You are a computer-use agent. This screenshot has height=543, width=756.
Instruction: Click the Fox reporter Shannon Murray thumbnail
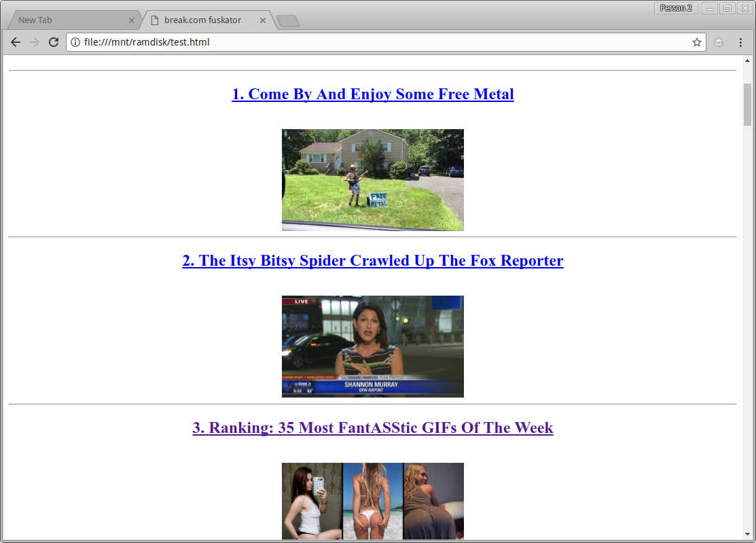click(373, 347)
